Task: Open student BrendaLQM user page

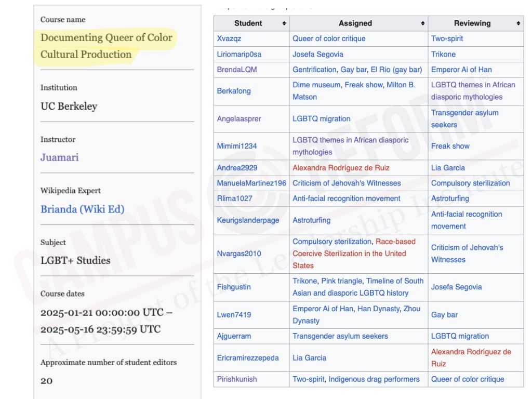Action: [237, 70]
